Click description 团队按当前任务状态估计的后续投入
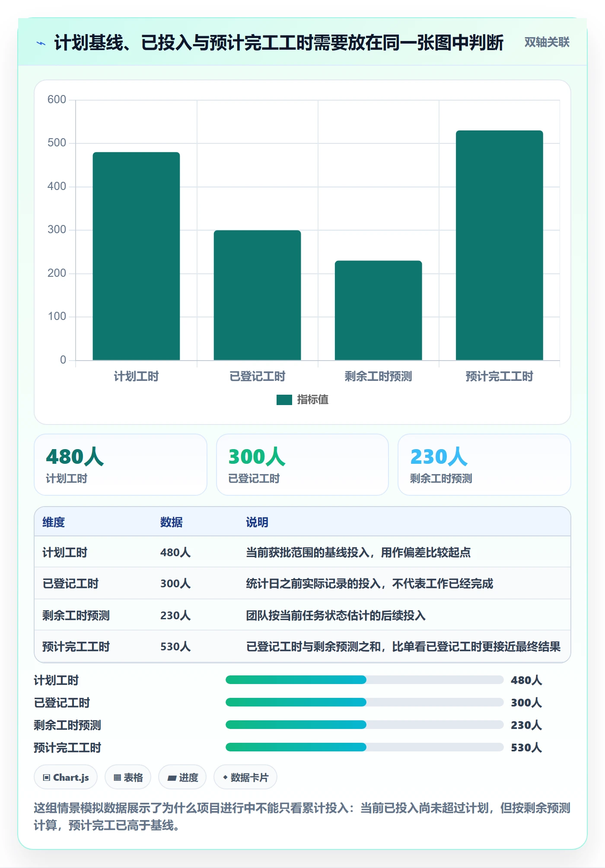 point(336,616)
